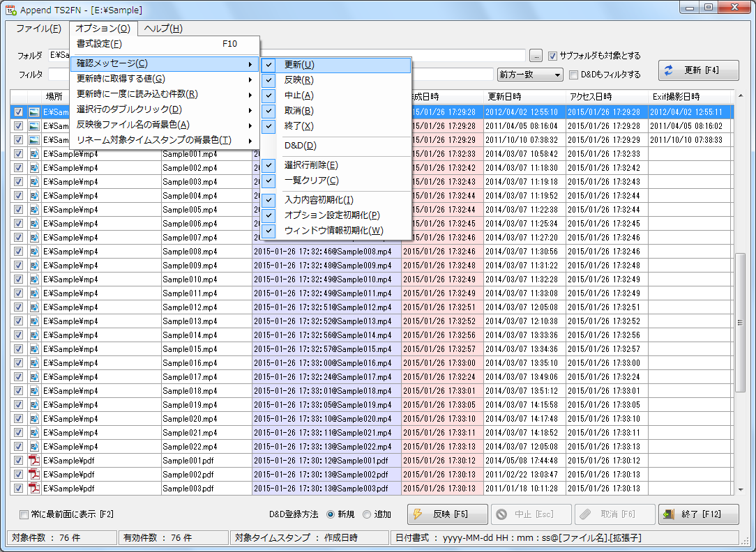Enable 常に最前面に表示 [F2] checkbox
The image size is (756, 552).
click(x=24, y=514)
